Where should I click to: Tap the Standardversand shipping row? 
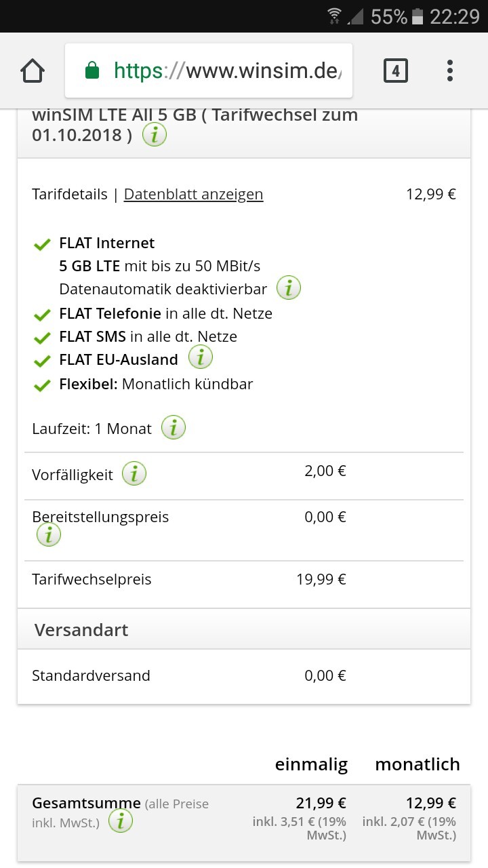91,675
